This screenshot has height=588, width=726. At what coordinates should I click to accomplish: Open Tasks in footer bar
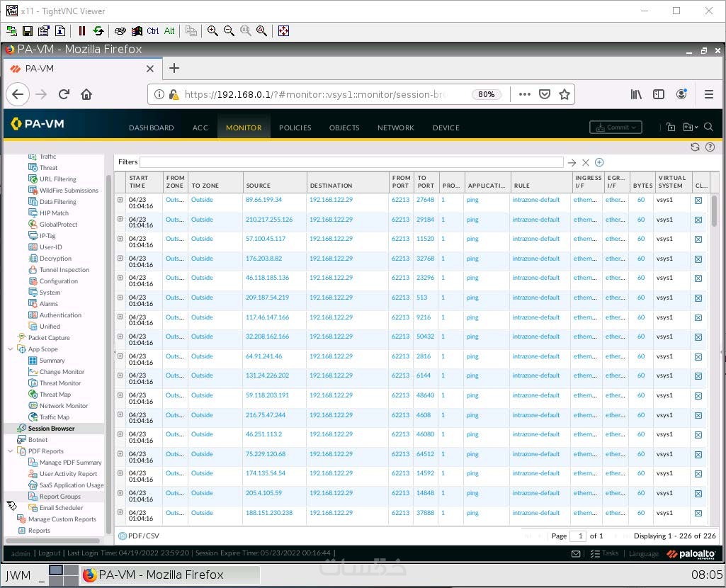[x=605, y=553]
